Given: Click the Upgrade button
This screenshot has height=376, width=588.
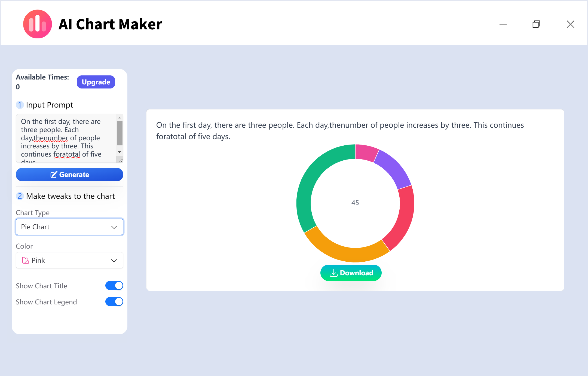Looking at the screenshot, I should coord(96,82).
